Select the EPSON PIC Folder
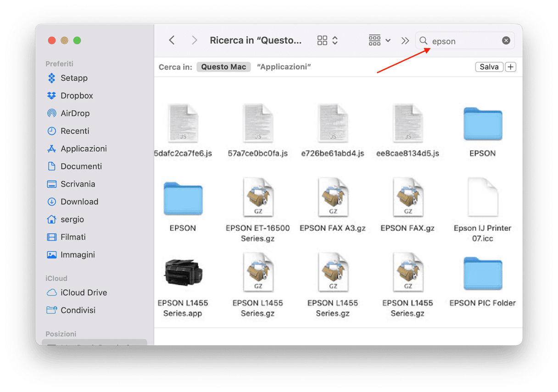 [482, 275]
